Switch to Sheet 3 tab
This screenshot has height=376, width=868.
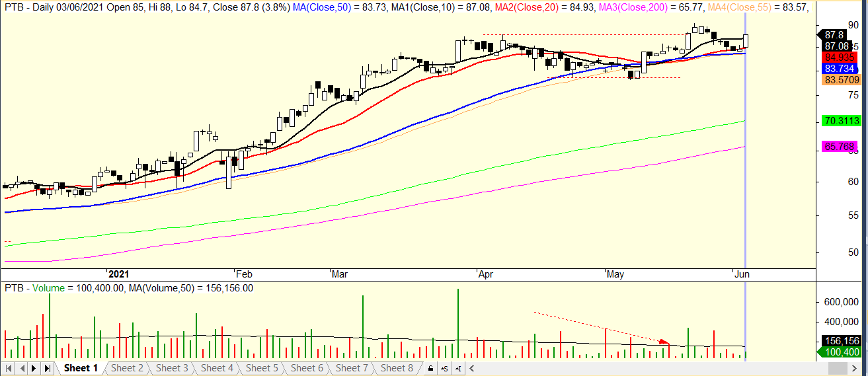(172, 368)
